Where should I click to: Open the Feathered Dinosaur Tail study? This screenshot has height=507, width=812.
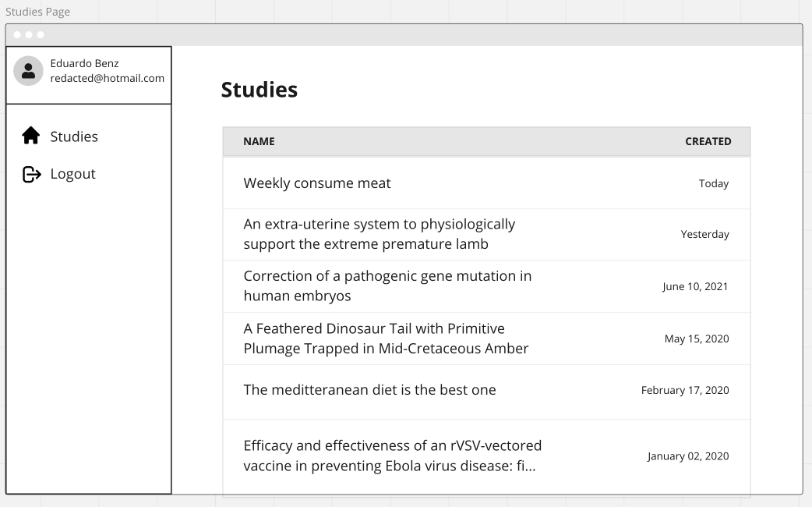[386, 339]
